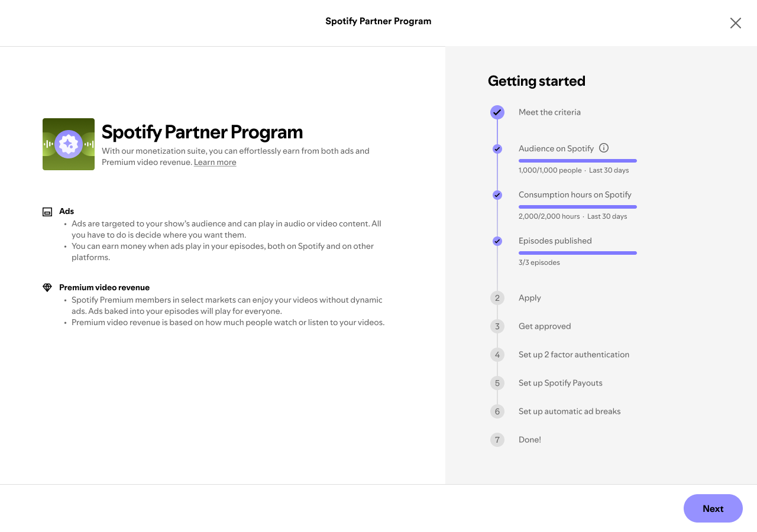
Task: Click the Consumption hours checkmark icon
Action: (x=497, y=195)
